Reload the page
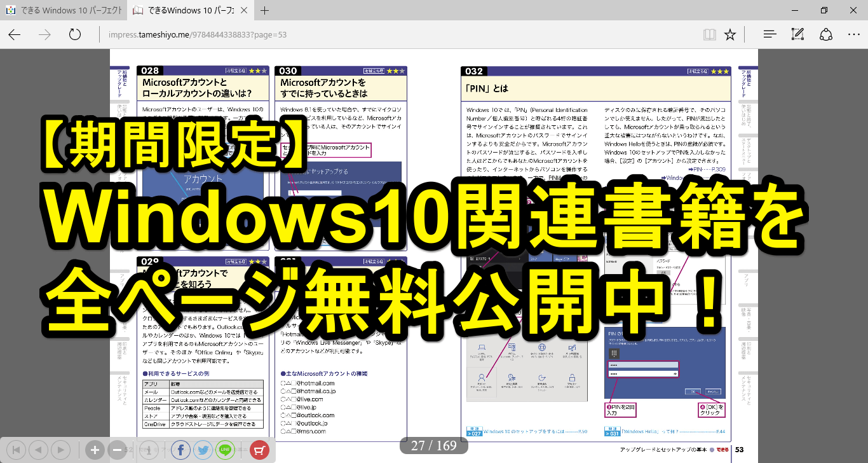This screenshot has width=868, height=463. (75, 34)
